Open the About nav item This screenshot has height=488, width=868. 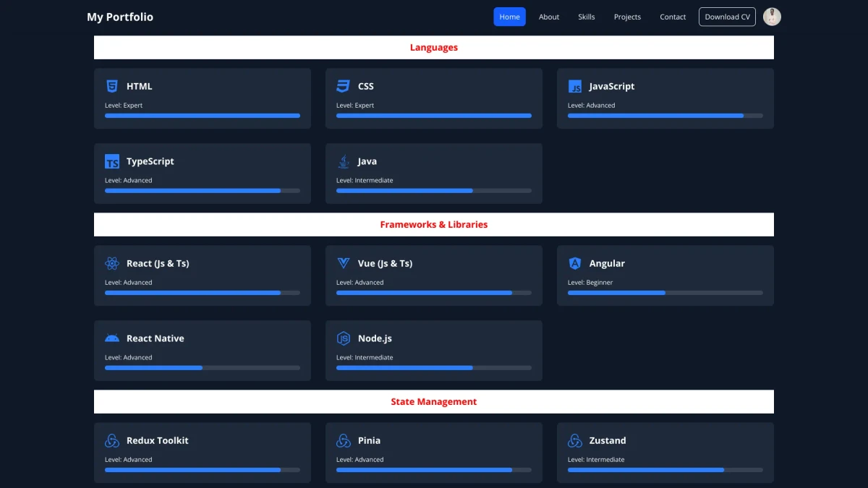tap(549, 17)
